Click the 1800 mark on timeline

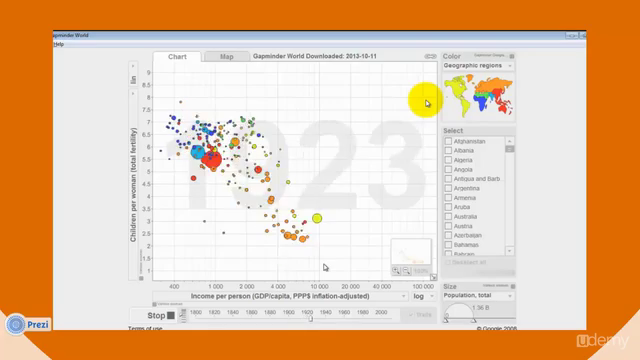coord(196,312)
